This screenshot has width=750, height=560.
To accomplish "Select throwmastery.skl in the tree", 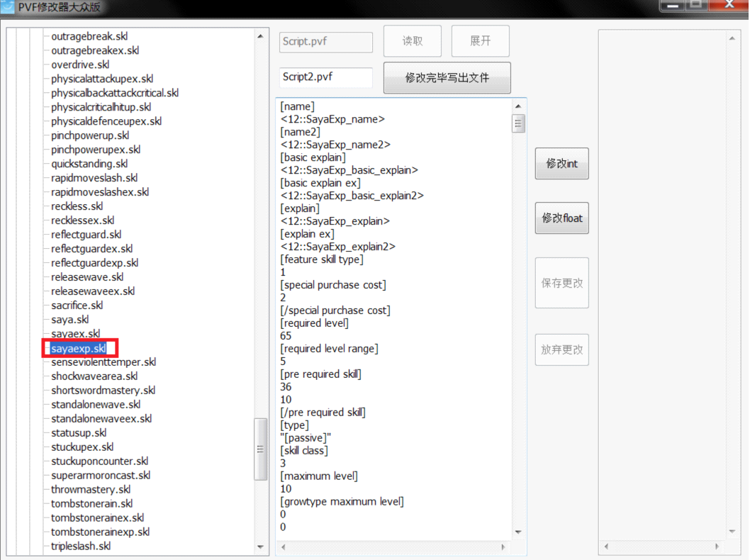I will point(91,489).
